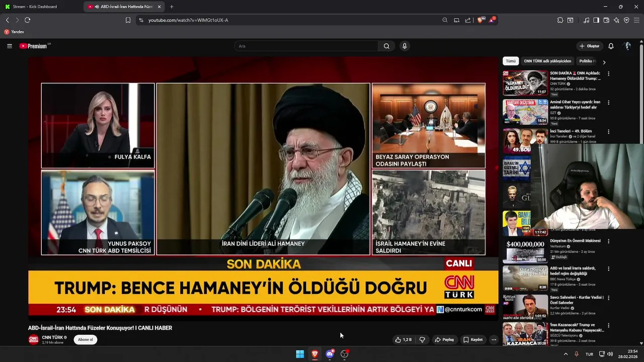Image resolution: width=644 pixels, height=362 pixels.
Task: Open SON DAKİKA Hamaney video thumbnail
Action: point(525,83)
